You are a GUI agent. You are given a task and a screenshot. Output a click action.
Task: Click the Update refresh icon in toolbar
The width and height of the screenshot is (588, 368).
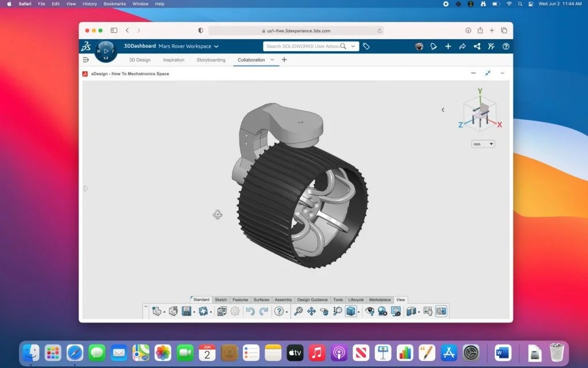(x=203, y=311)
